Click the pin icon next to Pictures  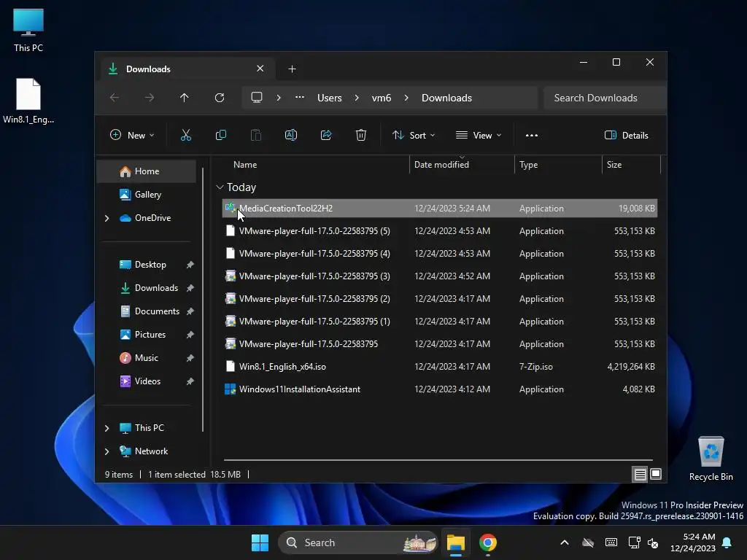[x=190, y=335]
